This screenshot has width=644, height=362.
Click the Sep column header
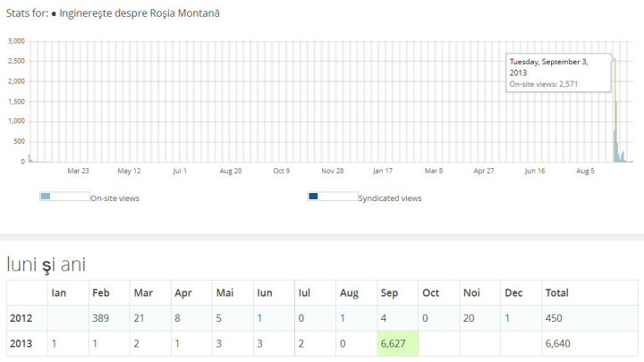[x=388, y=292]
